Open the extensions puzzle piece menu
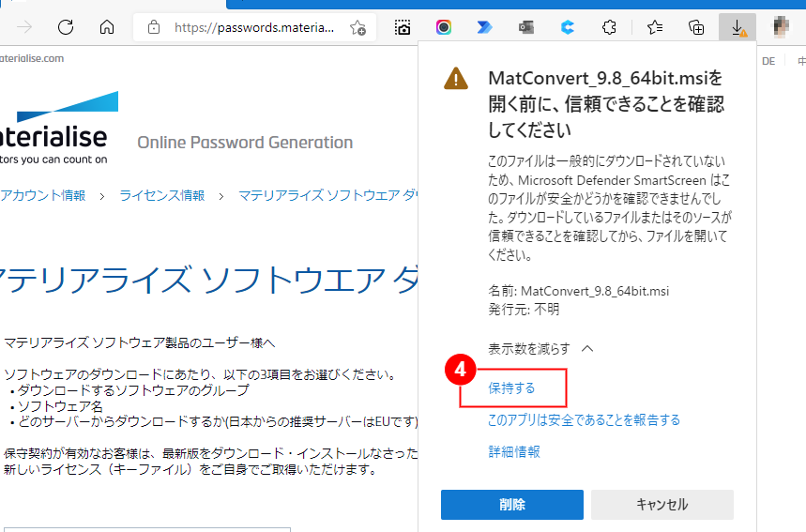 pos(609,27)
